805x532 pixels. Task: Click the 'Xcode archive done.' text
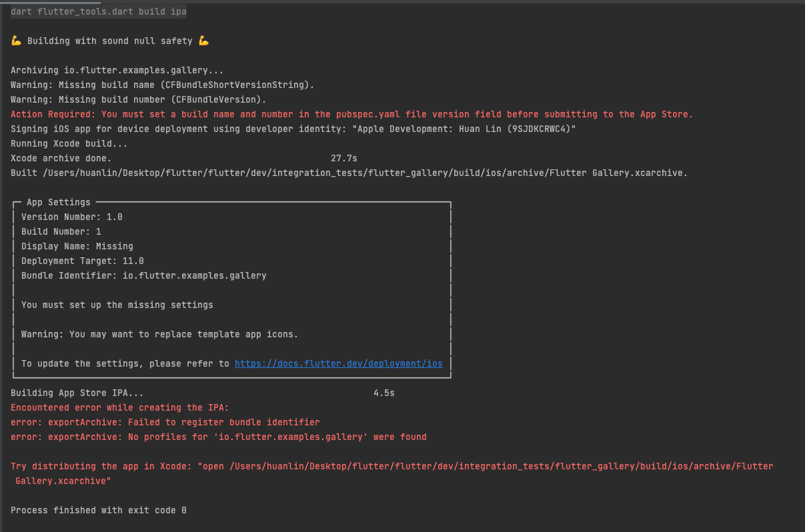[61, 158]
